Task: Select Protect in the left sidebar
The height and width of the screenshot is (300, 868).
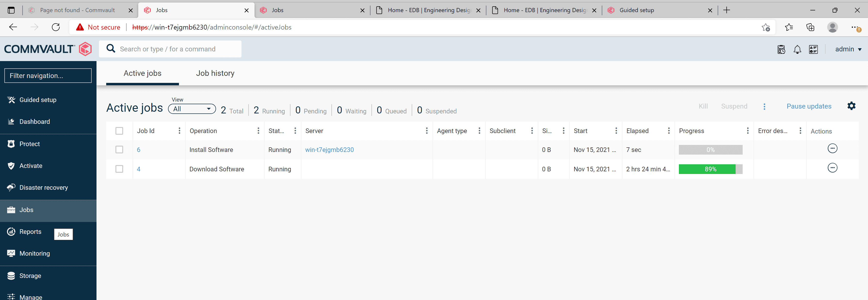Action: [x=29, y=143]
